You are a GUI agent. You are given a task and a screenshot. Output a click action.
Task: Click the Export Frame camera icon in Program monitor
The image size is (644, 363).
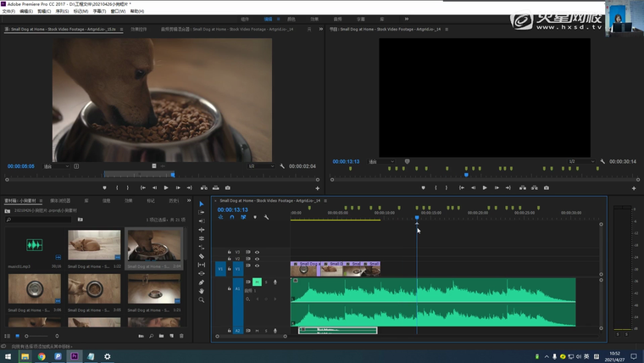coord(547,187)
